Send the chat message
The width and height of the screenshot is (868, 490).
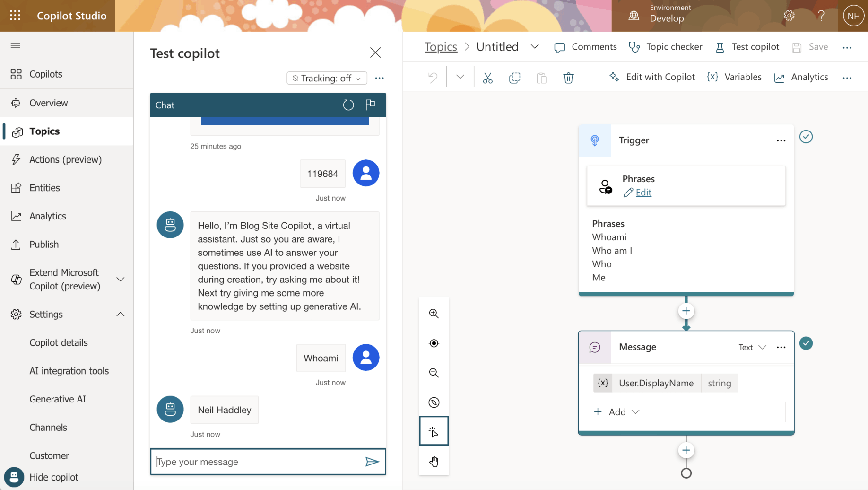tap(372, 462)
